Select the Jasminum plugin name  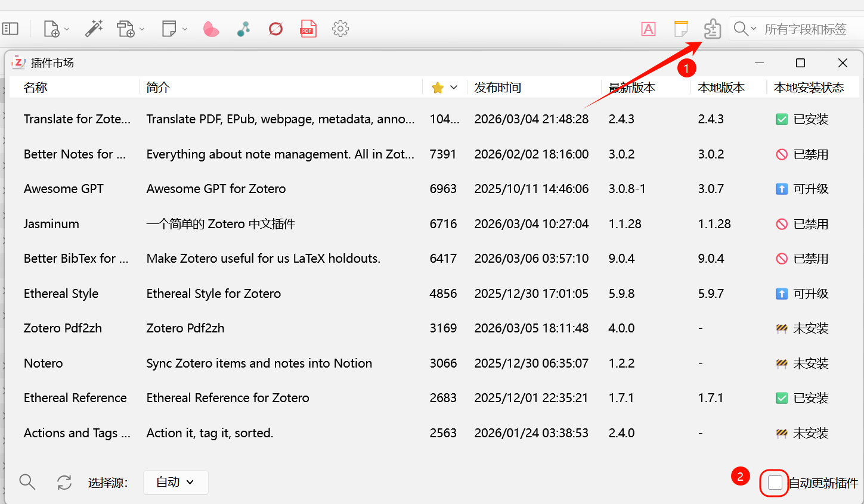coord(51,224)
